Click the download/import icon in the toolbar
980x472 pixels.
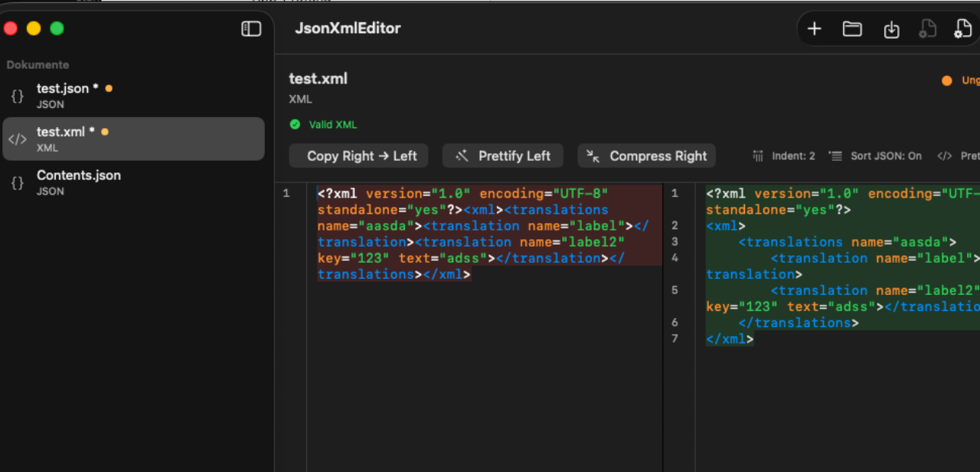[x=890, y=28]
